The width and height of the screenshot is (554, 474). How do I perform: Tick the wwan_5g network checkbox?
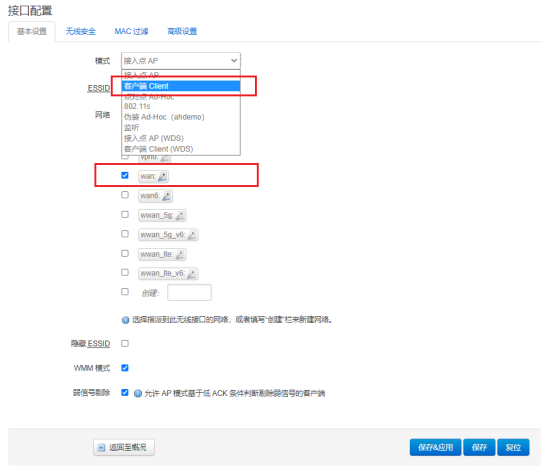[125, 214]
